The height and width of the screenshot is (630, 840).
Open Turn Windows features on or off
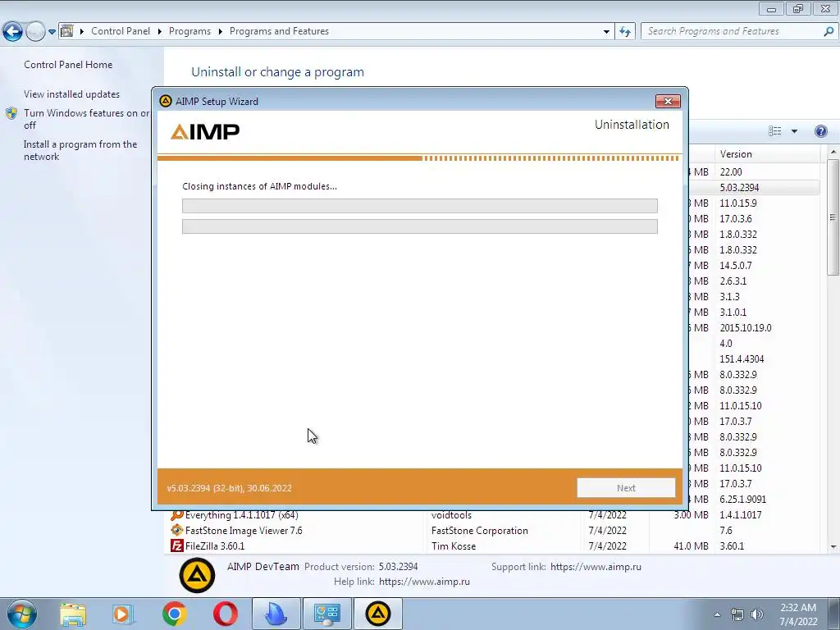pos(87,119)
